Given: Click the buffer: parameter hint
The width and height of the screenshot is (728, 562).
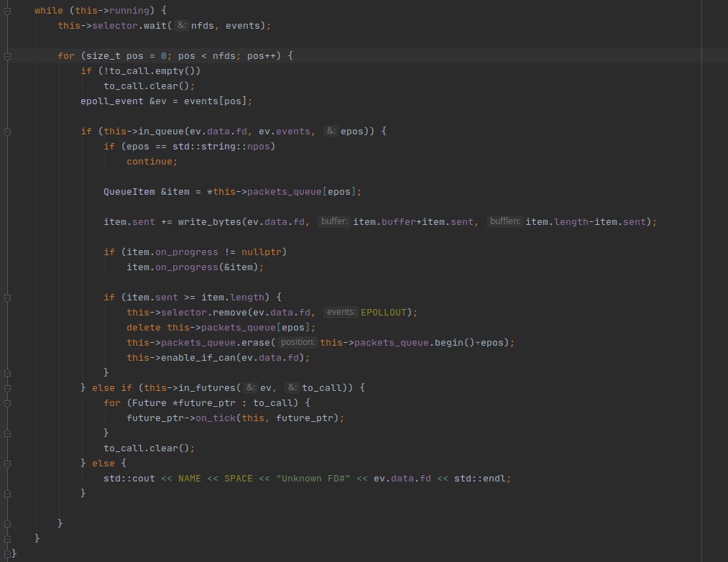Looking at the screenshot, I should (334, 221).
